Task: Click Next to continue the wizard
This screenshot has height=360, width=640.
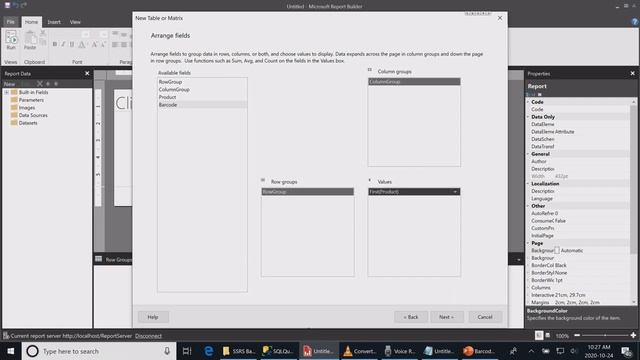Action: tap(447, 317)
